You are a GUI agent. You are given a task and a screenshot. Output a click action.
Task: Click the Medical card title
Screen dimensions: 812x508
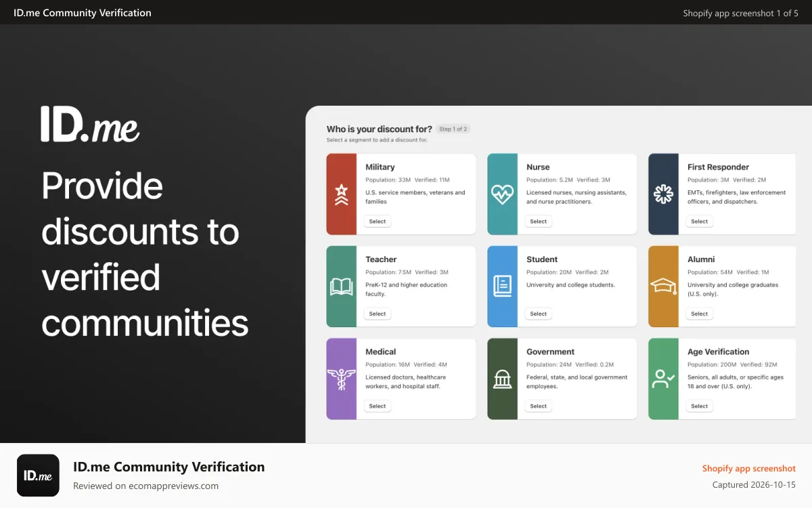pyautogui.click(x=381, y=352)
